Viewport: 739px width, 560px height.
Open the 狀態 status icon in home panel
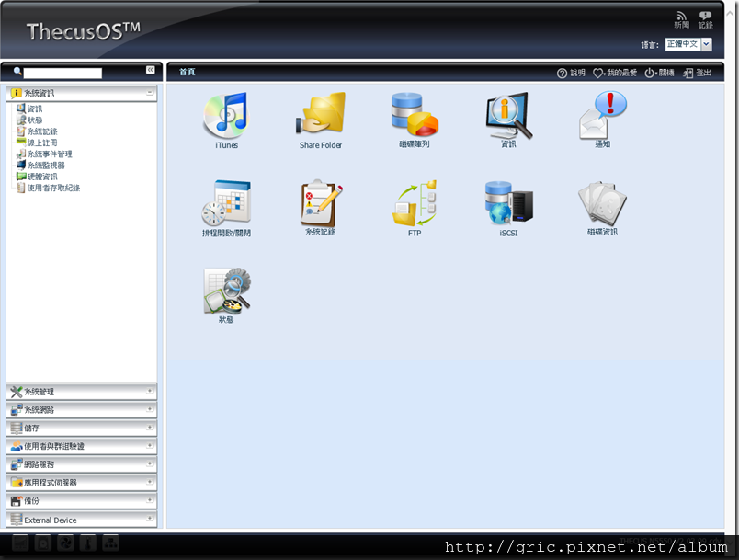(226, 291)
